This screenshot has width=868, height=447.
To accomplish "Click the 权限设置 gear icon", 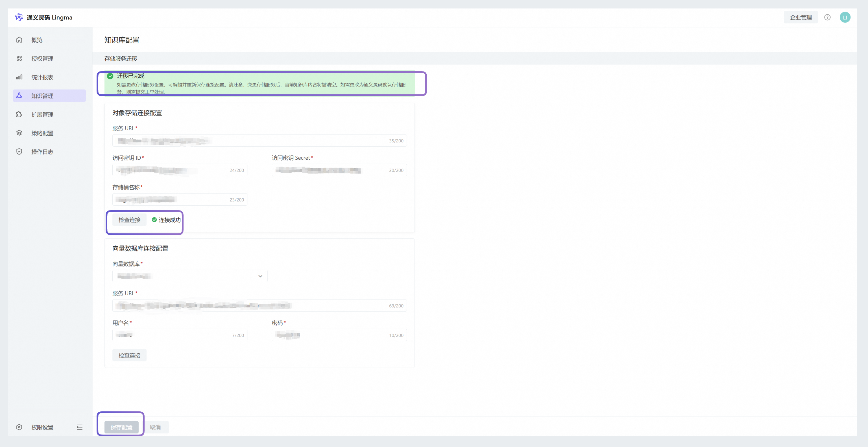I will click(x=19, y=427).
